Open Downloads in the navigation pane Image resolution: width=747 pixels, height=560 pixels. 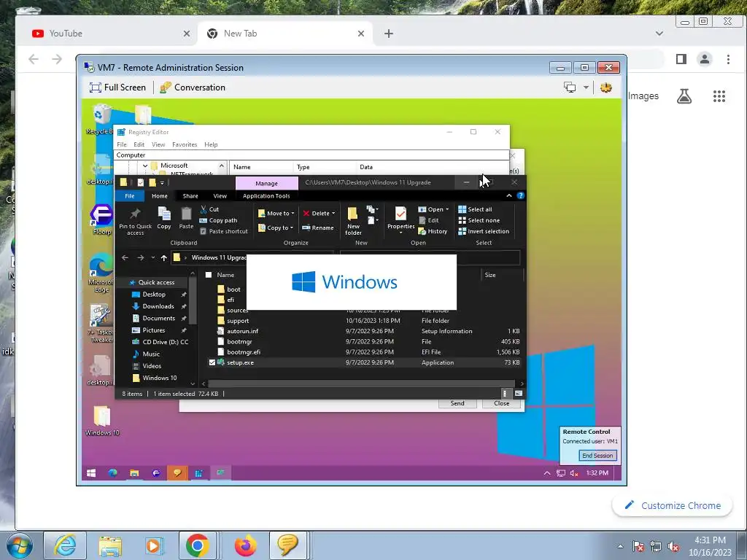158,306
